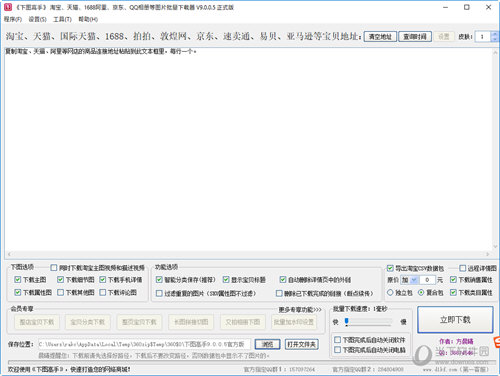
Task: Enable the 断点续传 resume checkbox
Action: [x=279, y=293]
